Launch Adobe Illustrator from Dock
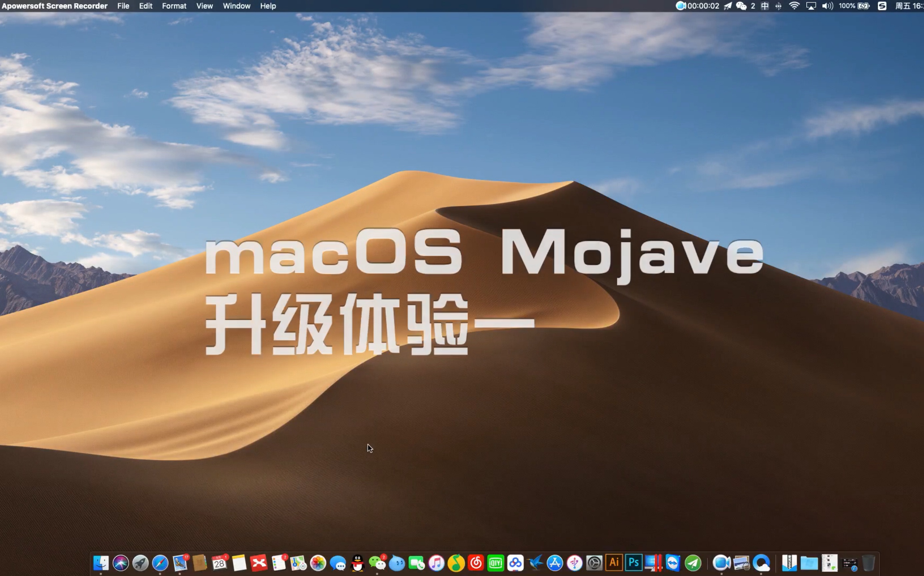Viewport: 924px width, 576px height. pyautogui.click(x=614, y=563)
